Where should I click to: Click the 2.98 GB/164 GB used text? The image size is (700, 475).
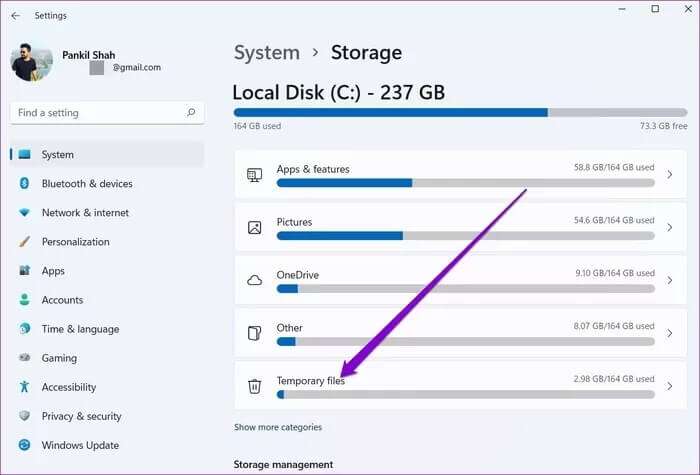[614, 379]
